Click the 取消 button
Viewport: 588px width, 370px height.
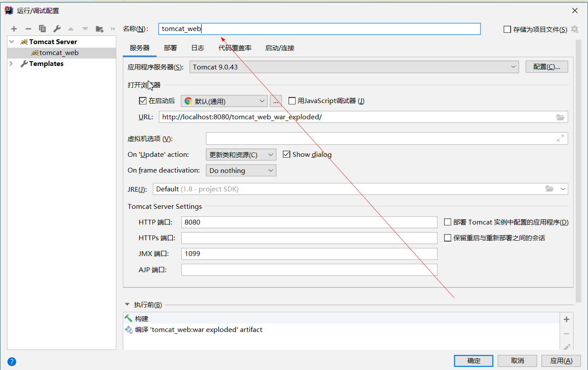coord(518,361)
